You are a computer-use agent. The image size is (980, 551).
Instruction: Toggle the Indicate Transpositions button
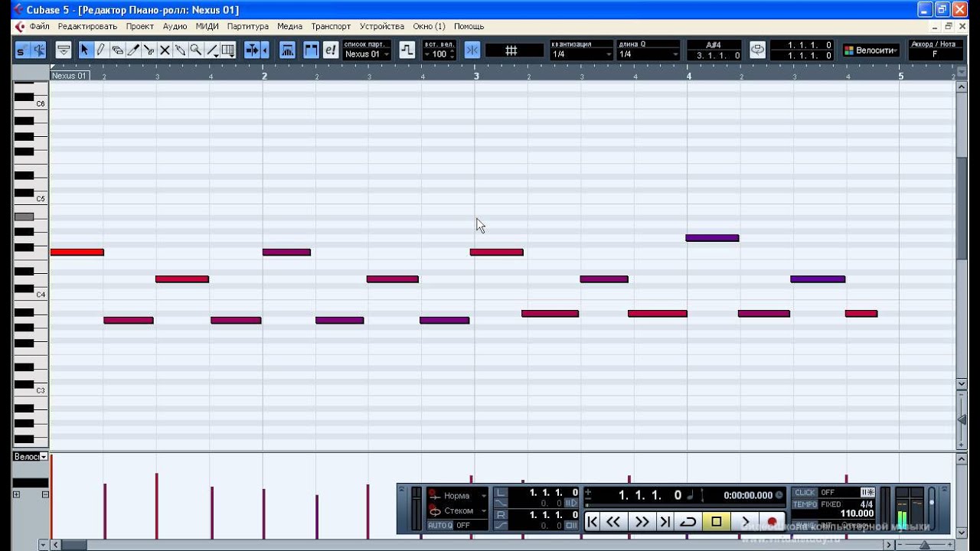[407, 51]
